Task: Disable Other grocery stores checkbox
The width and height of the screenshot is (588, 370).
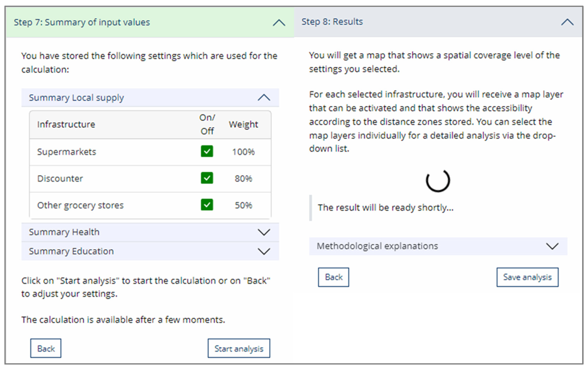Action: coord(207,205)
